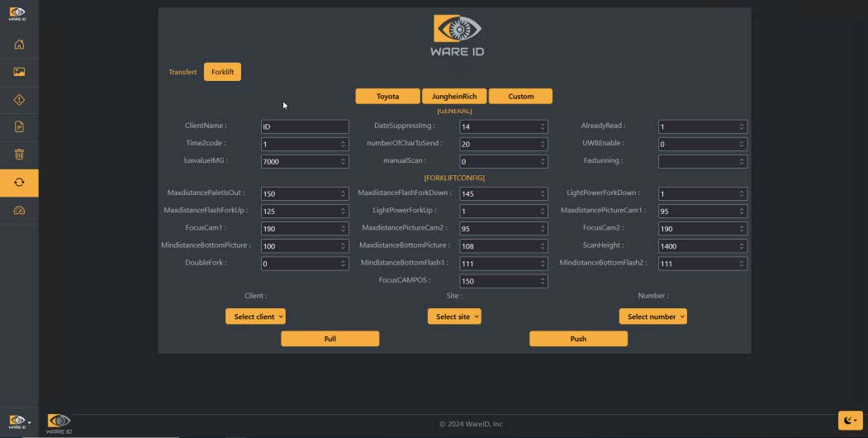Screen dimensions: 868x438
Task: Open the warning alerts sidebar icon
Action: pos(19,99)
